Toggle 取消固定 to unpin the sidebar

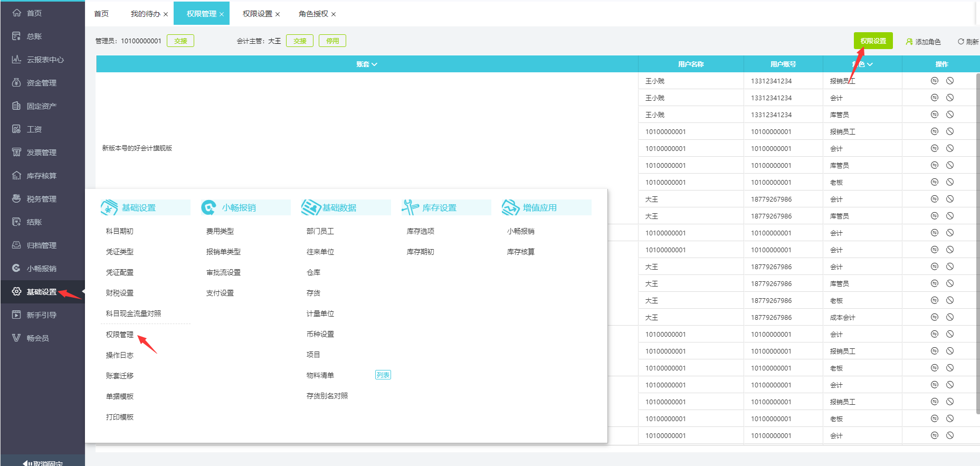pyautogui.click(x=42, y=463)
